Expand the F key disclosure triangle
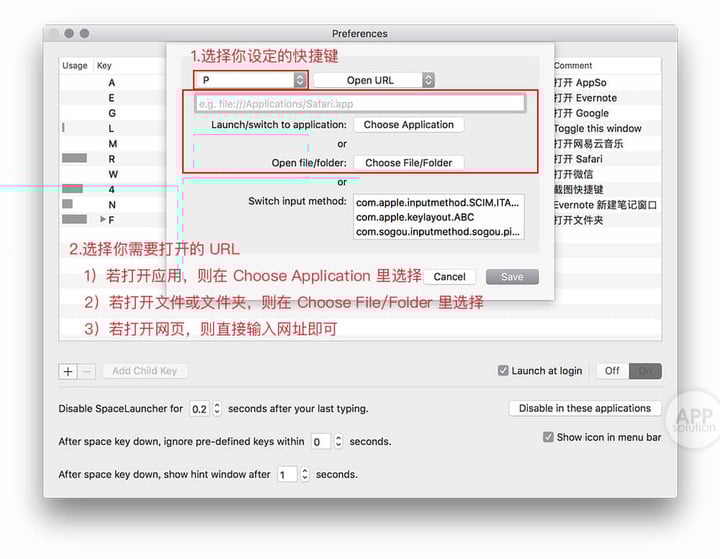Screen dimensions: 720x559 coord(102,219)
